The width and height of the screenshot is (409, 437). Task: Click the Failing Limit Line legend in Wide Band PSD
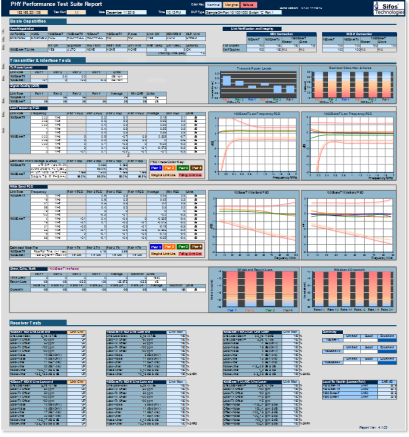click(190, 254)
